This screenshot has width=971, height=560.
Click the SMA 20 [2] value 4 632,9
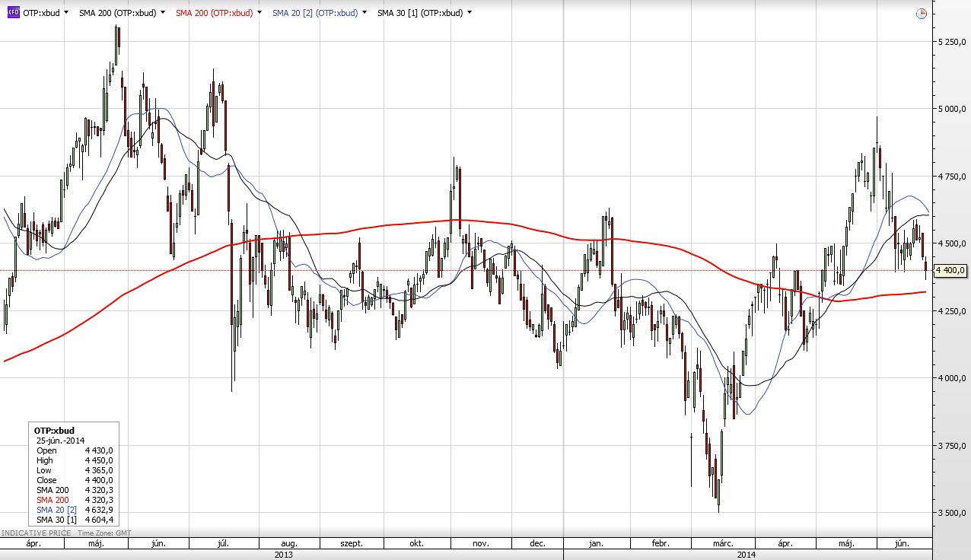[x=99, y=510]
